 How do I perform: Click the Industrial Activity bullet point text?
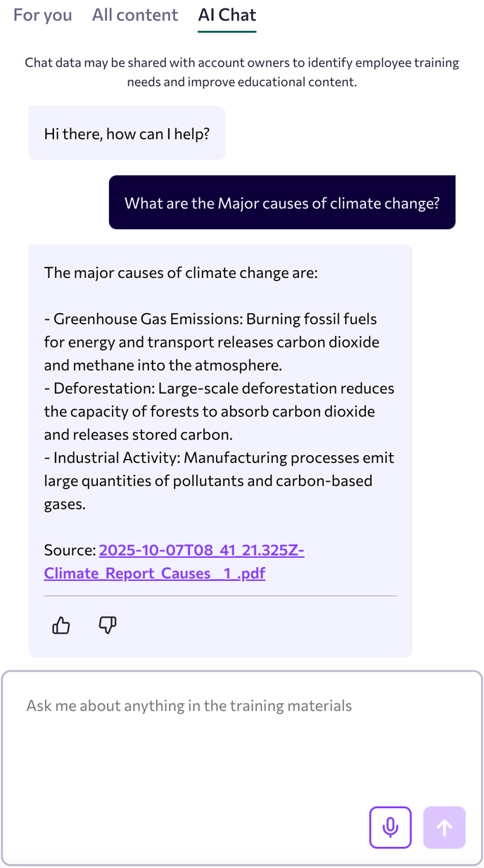coord(218,480)
